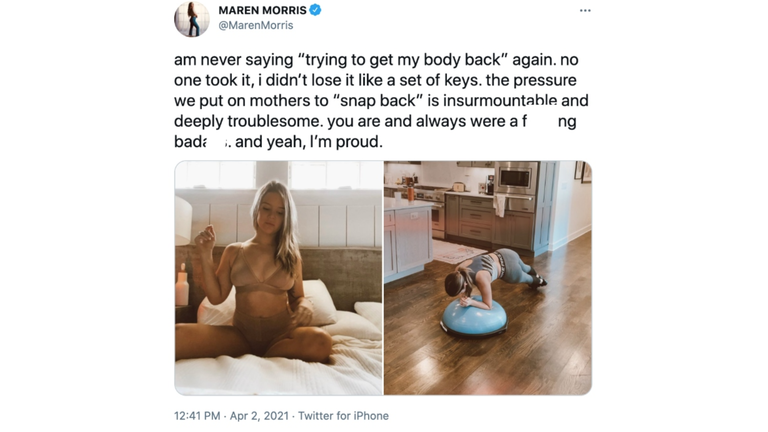Click the white lamp in bedroom photo
Image resolution: width=768 pixels, height=432 pixels.
coord(183,220)
